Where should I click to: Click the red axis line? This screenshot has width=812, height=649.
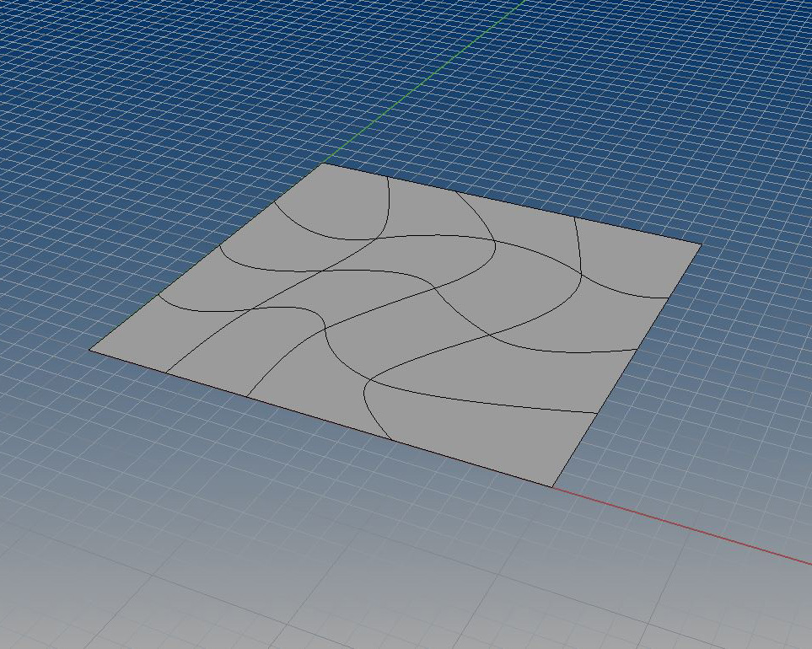pyautogui.click(x=691, y=526)
